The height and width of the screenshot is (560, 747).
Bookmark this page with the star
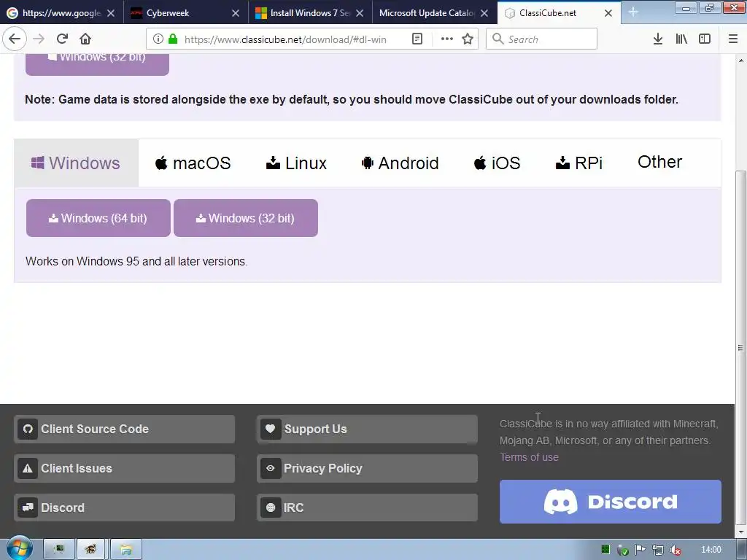[468, 39]
